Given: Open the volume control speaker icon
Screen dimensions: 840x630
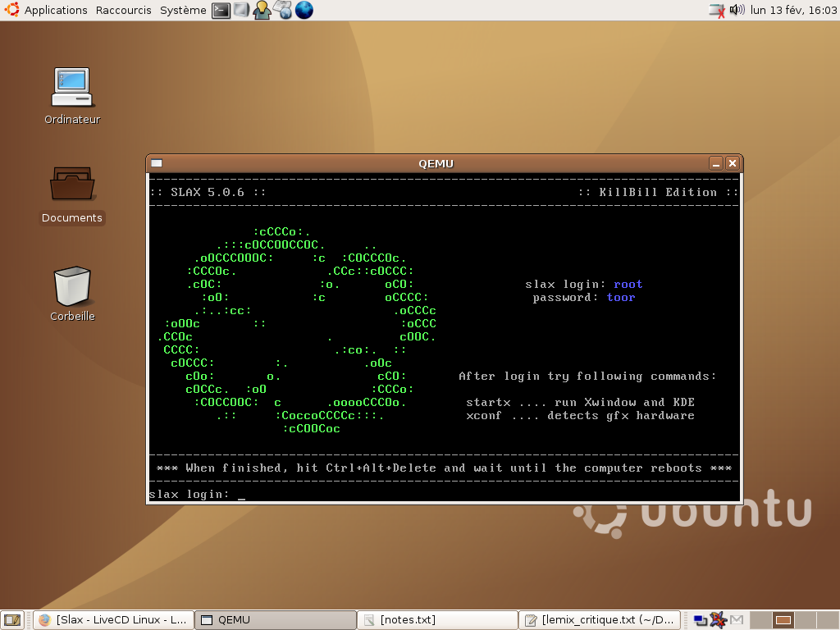Looking at the screenshot, I should tap(737, 10).
